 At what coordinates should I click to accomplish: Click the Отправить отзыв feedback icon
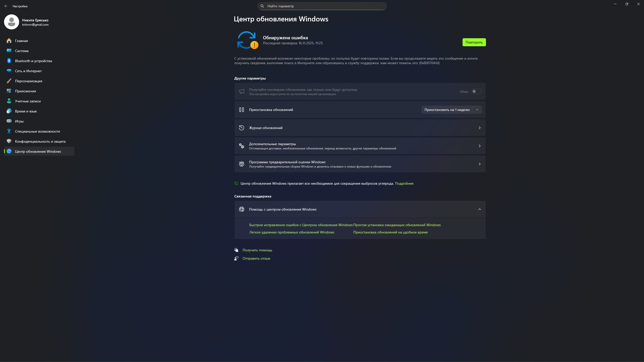(x=236, y=258)
